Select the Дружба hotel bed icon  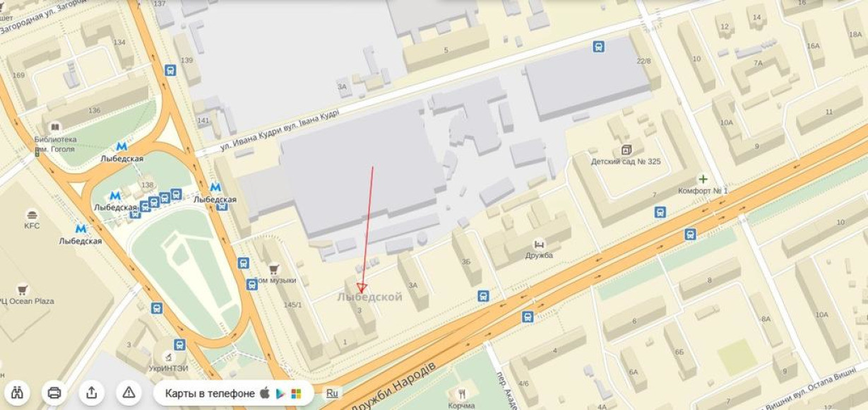point(540,244)
